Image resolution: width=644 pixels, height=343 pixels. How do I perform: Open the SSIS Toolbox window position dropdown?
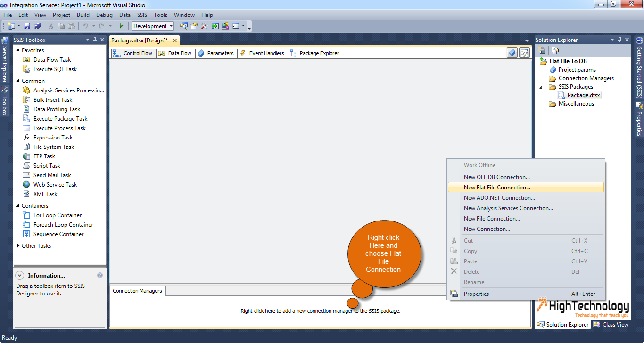87,40
